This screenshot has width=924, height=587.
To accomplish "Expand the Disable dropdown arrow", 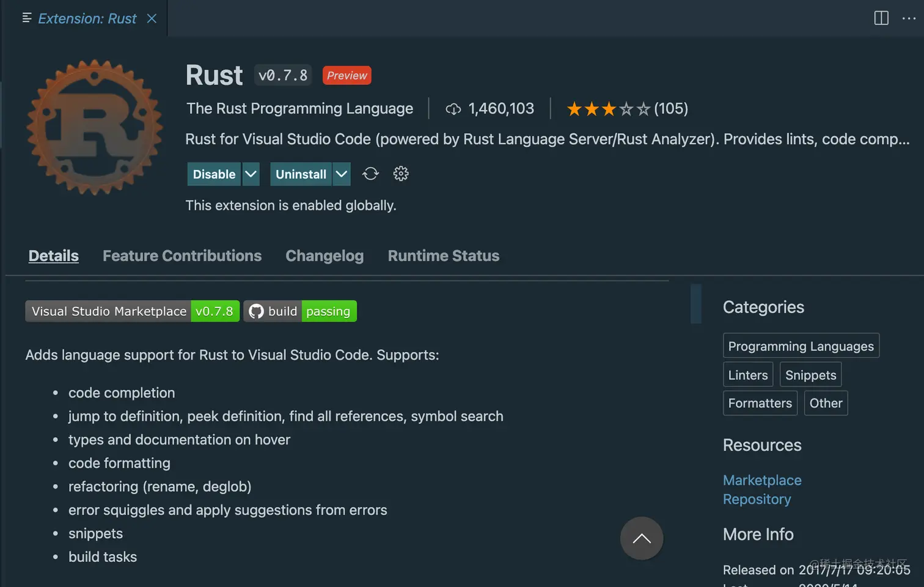I will [x=251, y=174].
